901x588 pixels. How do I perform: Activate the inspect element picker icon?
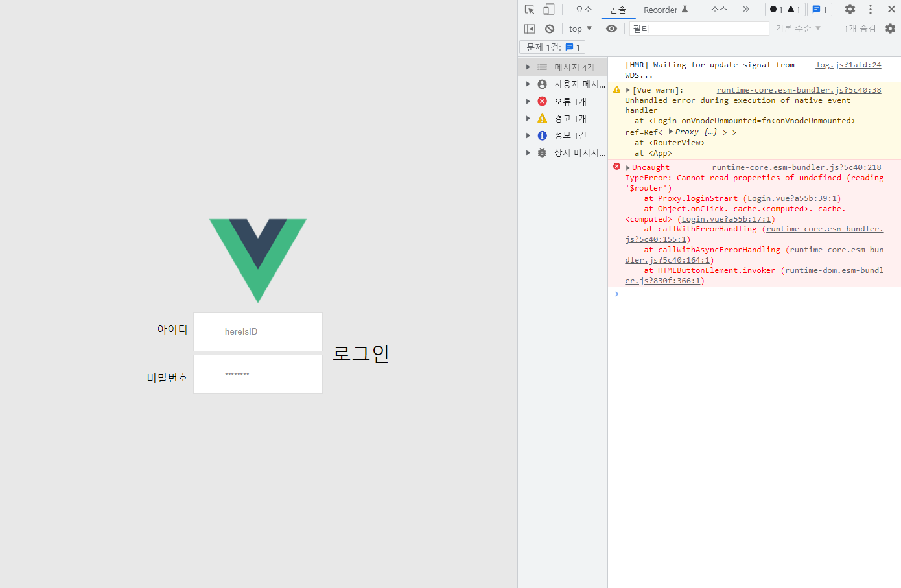(x=530, y=9)
